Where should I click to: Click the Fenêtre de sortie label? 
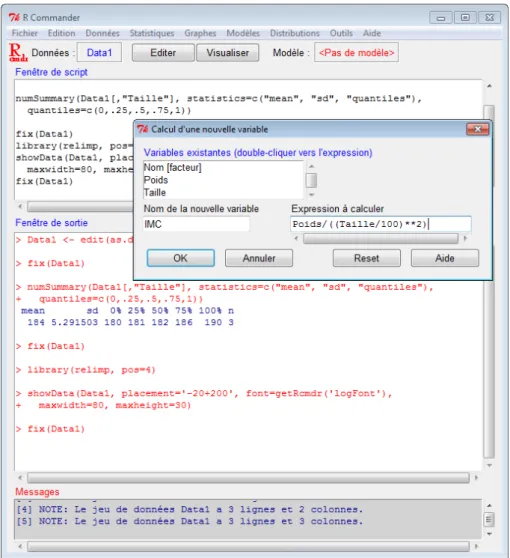(51, 223)
